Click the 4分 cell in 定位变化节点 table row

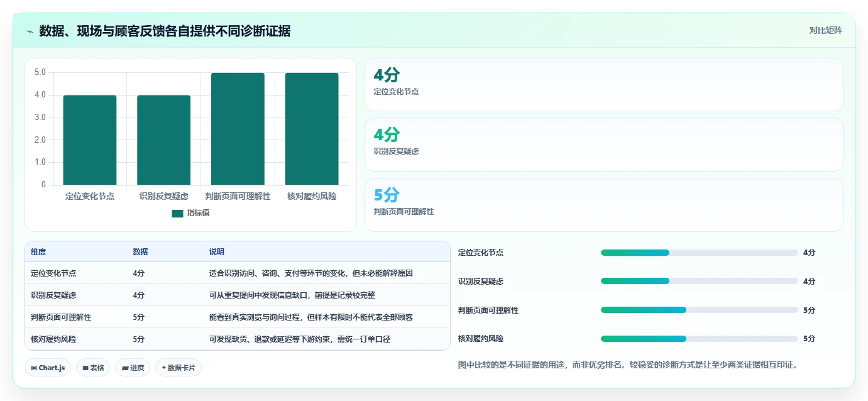[x=138, y=273]
